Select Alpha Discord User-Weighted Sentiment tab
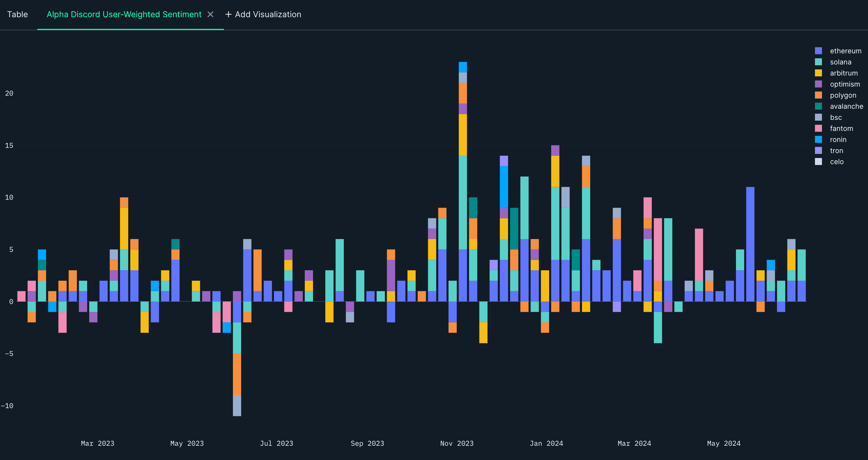Image resolution: width=868 pixels, height=460 pixels. coord(124,15)
